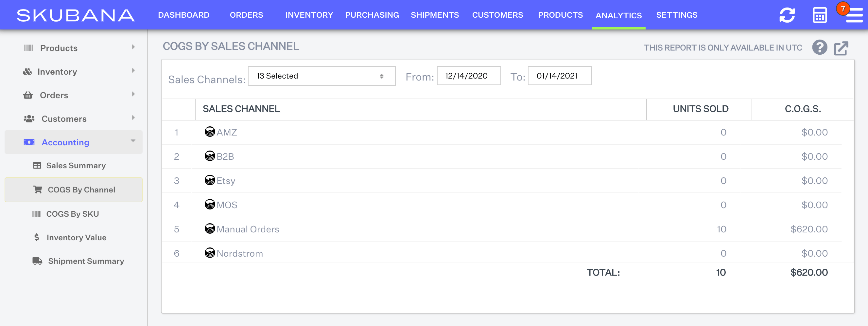Click the units sold value 10 for Manual Orders

[721, 229]
